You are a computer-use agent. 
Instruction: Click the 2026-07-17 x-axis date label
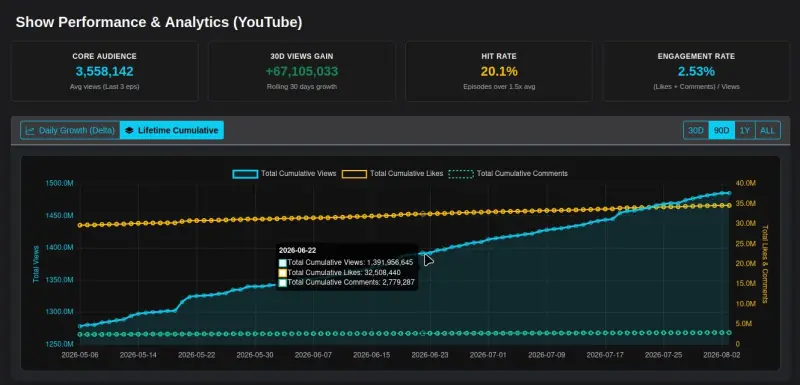coord(605,354)
